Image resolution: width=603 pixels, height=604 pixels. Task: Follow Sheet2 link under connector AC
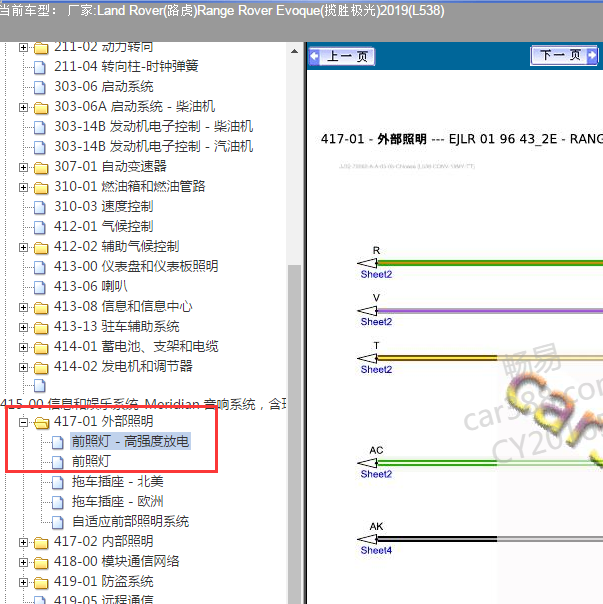click(376, 474)
